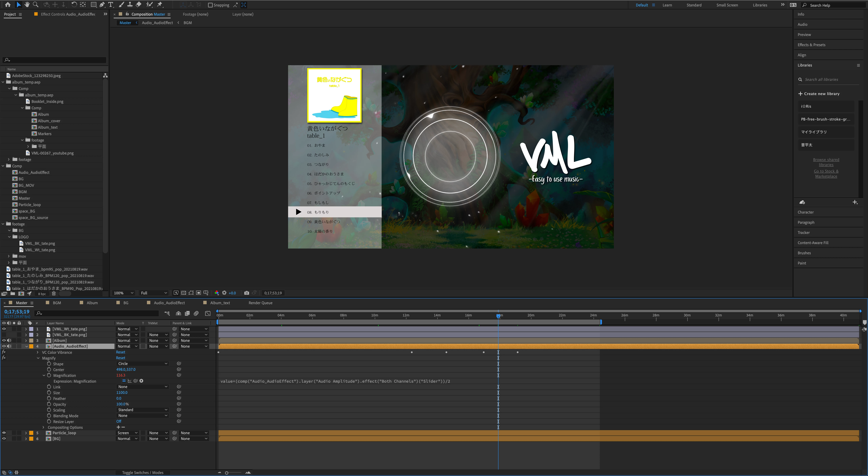
Task: Click the timeline zoom slider handle
Action: click(x=227, y=473)
